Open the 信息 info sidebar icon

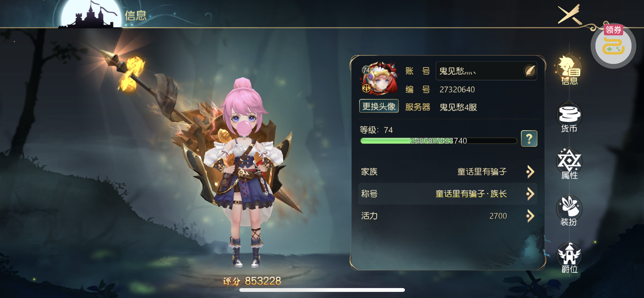pos(569,70)
